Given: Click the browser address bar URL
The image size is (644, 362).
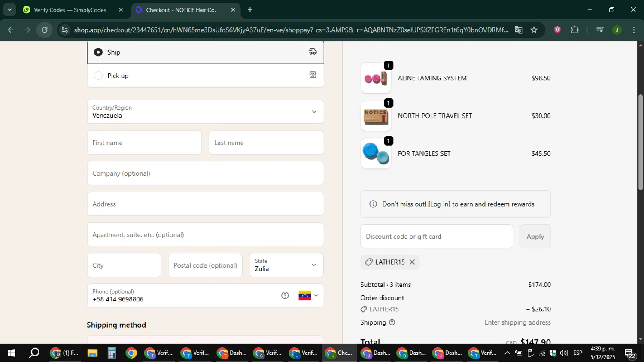Looking at the screenshot, I should [291, 30].
